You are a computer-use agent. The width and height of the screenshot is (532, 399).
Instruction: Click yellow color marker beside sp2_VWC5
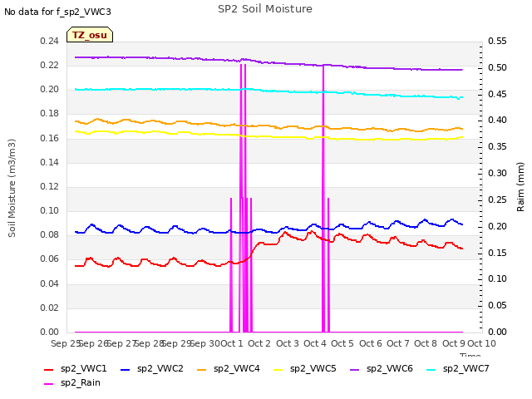(278, 370)
